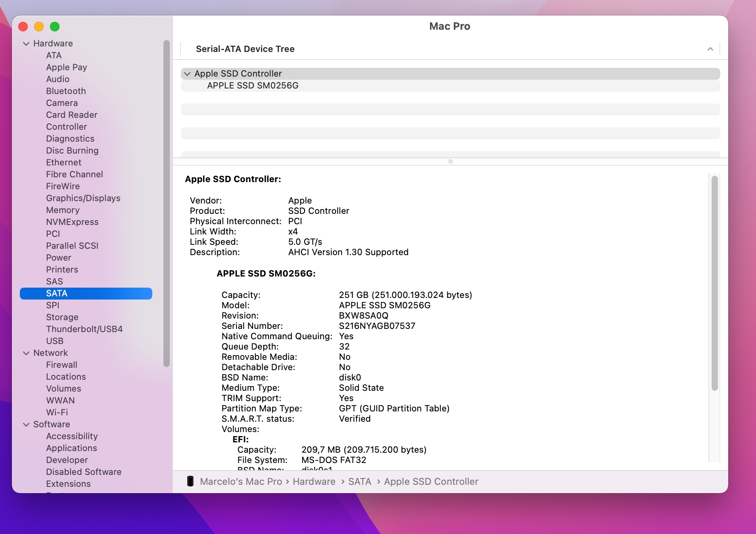Select NVMExpress from the hardware list
Screen dimensions: 756x534
pyautogui.click(x=72, y=222)
